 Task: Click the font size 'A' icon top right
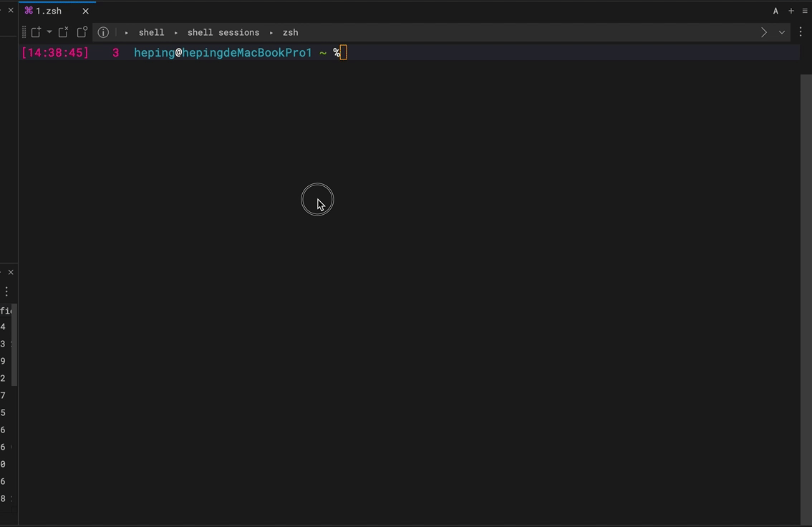click(x=775, y=11)
